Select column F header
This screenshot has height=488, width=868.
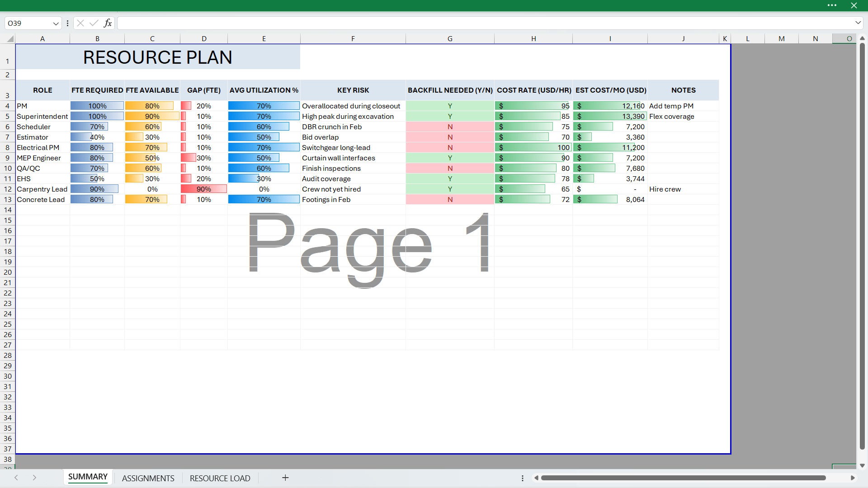pyautogui.click(x=353, y=39)
